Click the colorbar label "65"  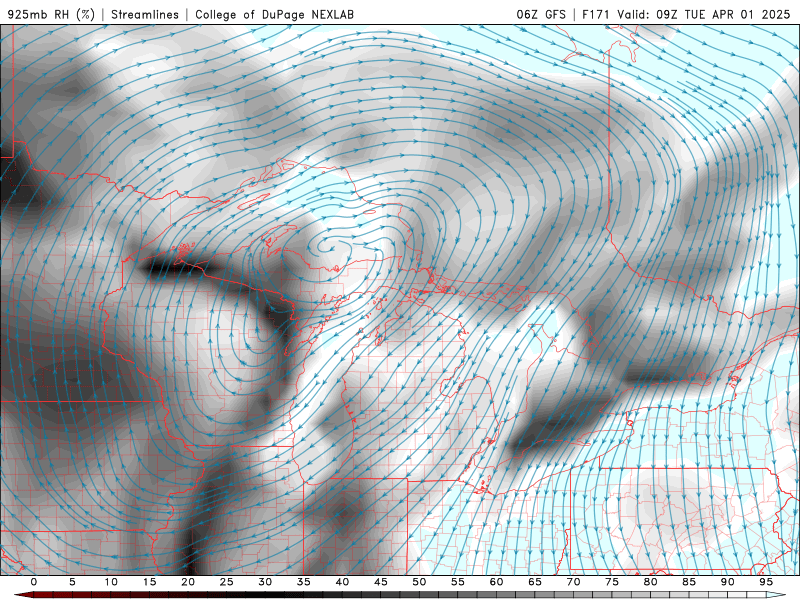pyautogui.click(x=535, y=582)
